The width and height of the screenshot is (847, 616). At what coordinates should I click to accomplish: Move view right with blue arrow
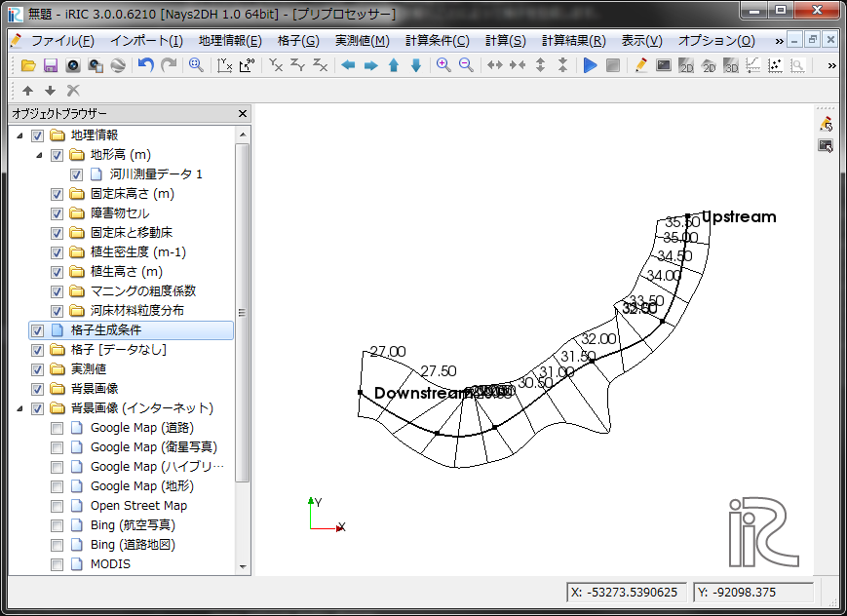370,65
